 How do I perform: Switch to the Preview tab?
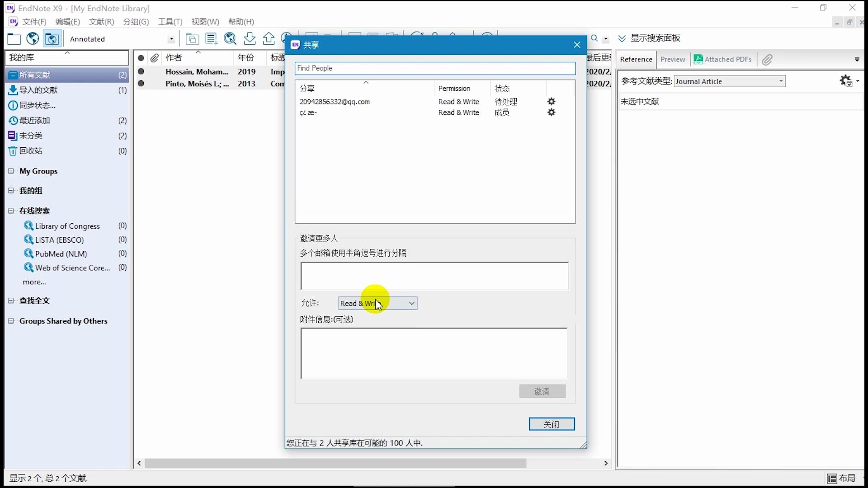pyautogui.click(x=672, y=59)
